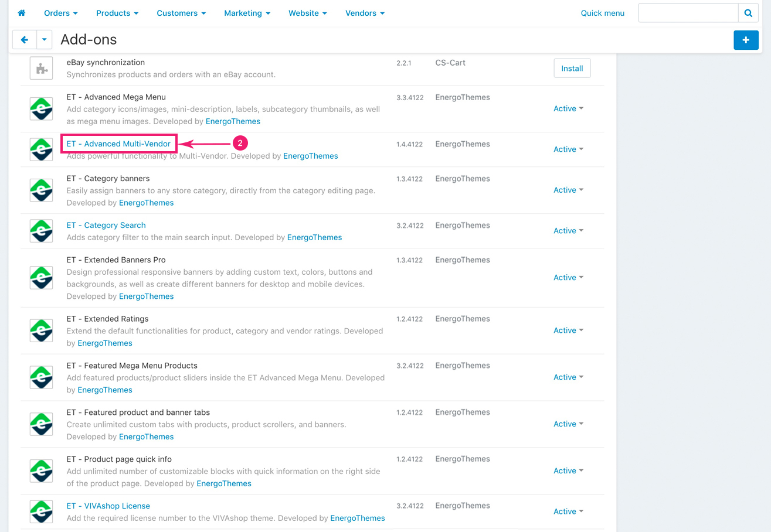The height and width of the screenshot is (532, 771).
Task: Click version 1.4.4122 of Advanced Multi-Vendor
Action: [x=409, y=144]
